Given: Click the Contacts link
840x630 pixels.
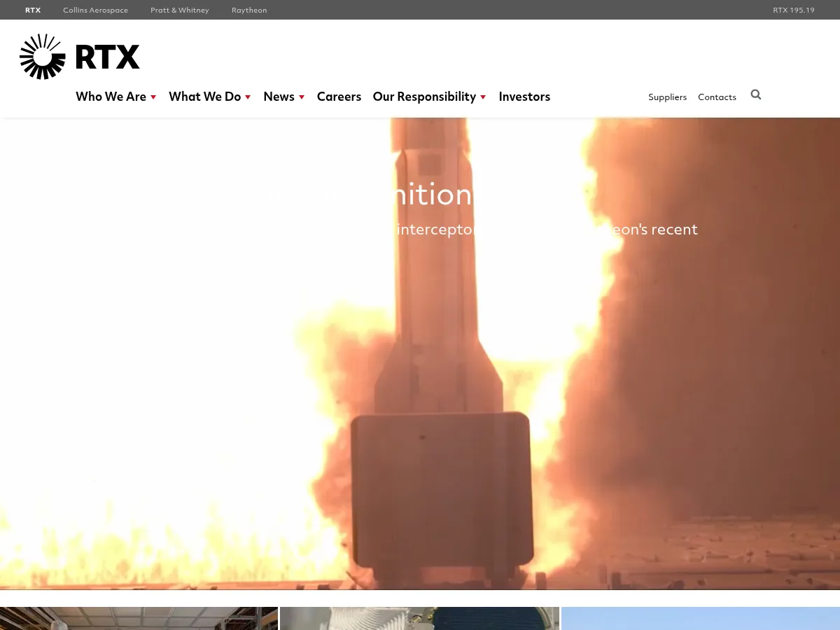Looking at the screenshot, I should point(717,97).
